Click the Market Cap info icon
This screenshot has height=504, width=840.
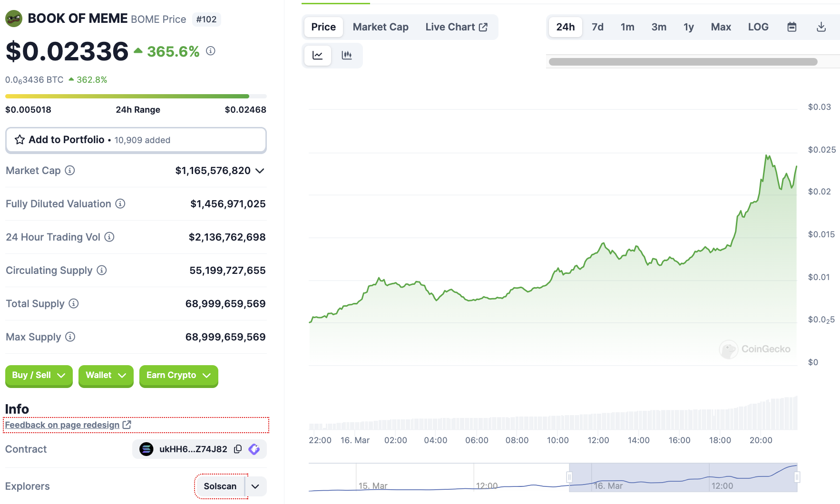(70, 170)
